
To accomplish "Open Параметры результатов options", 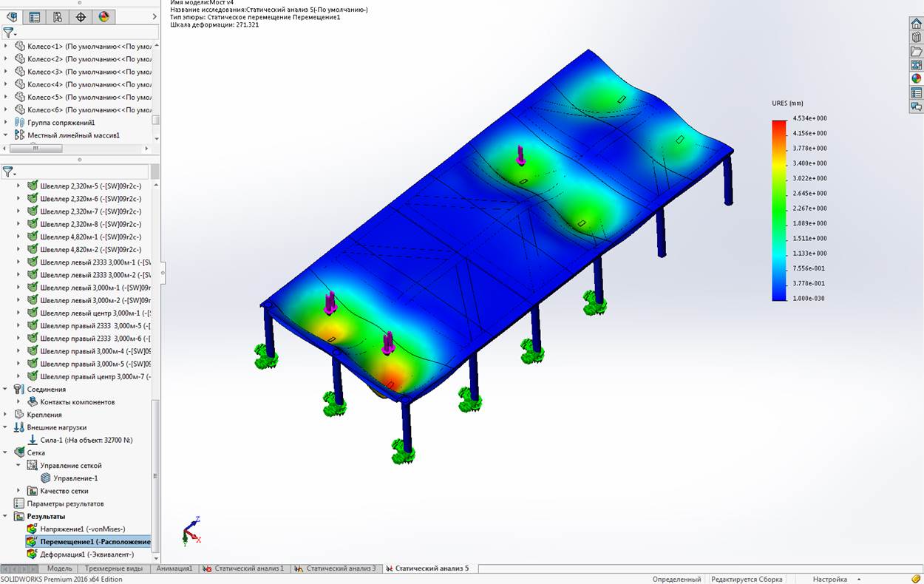I will (65, 503).
